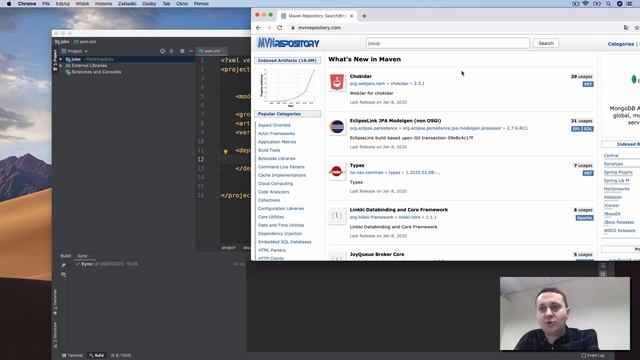Expand External Libraries tree node
Screen dimensions: 640x360
click(61, 65)
